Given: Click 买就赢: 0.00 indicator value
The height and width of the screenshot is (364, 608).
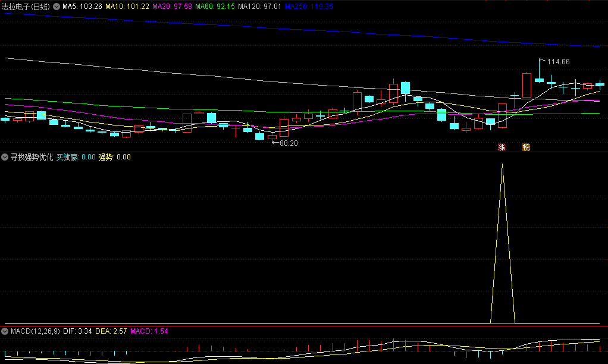Looking at the screenshot, I should click(76, 157).
